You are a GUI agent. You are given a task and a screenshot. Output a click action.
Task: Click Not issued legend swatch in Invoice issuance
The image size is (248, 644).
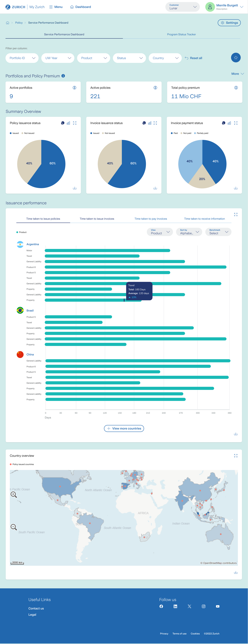[x=103, y=133]
